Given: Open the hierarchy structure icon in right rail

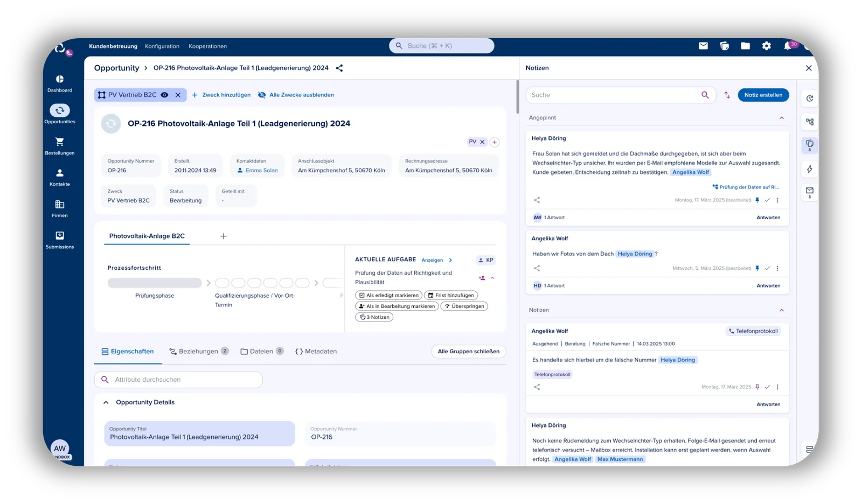Looking at the screenshot, I should pyautogui.click(x=809, y=122).
